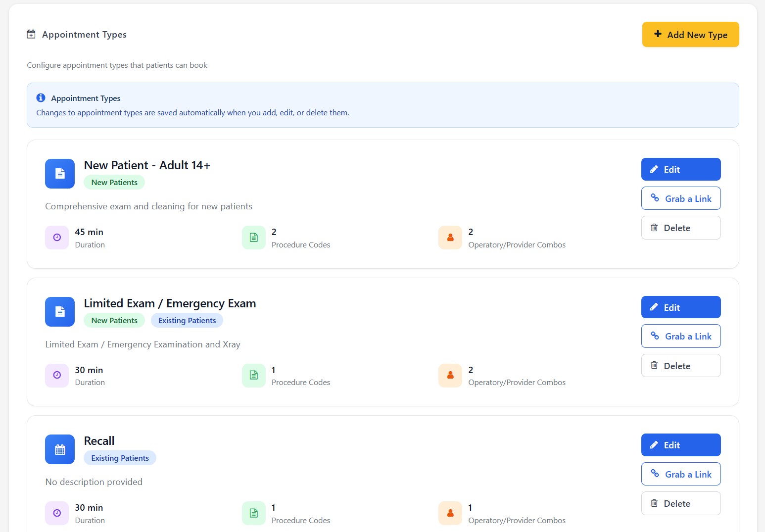This screenshot has width=765, height=532.
Task: Grab a link for Recall appointment
Action: coord(680,474)
